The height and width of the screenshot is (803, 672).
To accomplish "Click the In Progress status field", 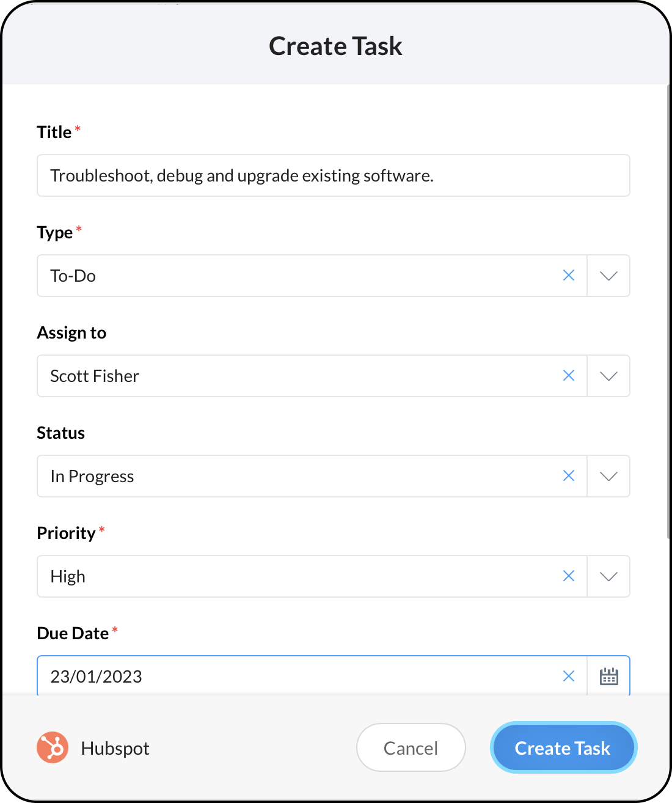I will [293, 476].
